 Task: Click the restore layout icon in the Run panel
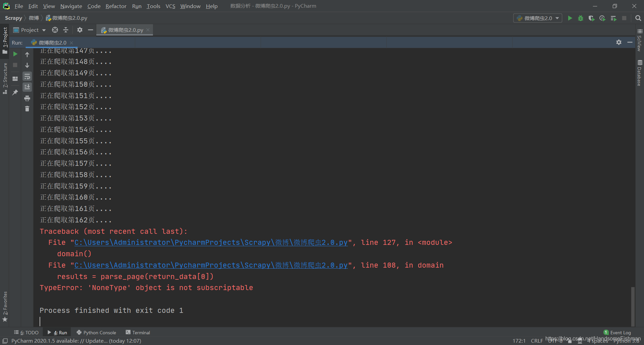[x=15, y=79]
